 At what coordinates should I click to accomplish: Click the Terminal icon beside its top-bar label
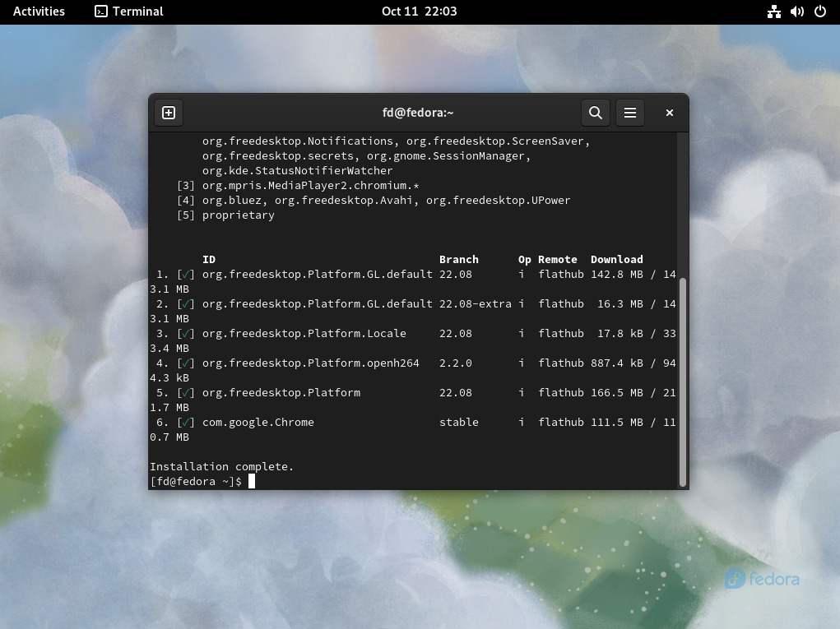tap(100, 12)
